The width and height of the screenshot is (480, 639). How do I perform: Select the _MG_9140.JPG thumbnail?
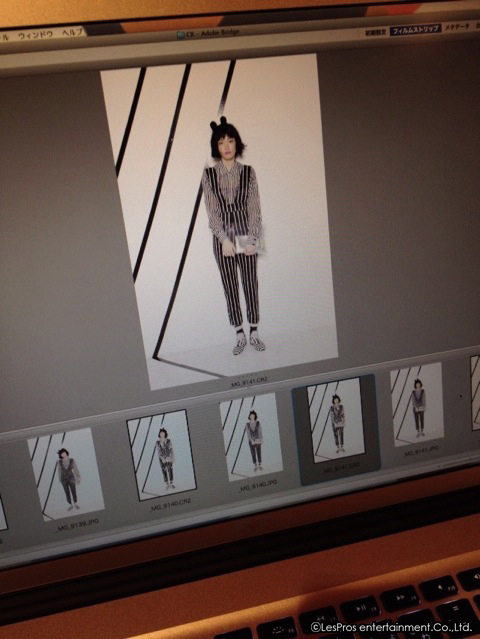pyautogui.click(x=251, y=436)
